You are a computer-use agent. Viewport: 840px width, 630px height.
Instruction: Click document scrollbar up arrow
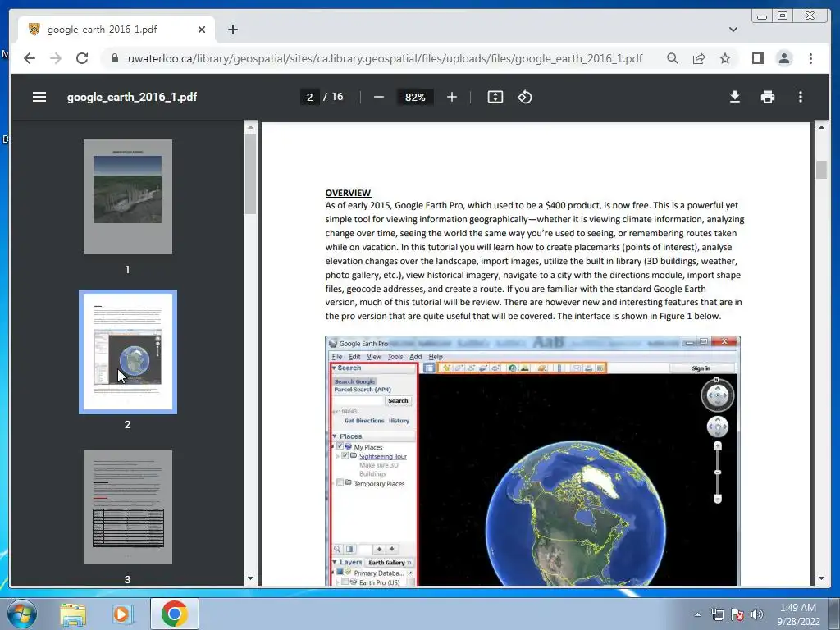pyautogui.click(x=821, y=127)
